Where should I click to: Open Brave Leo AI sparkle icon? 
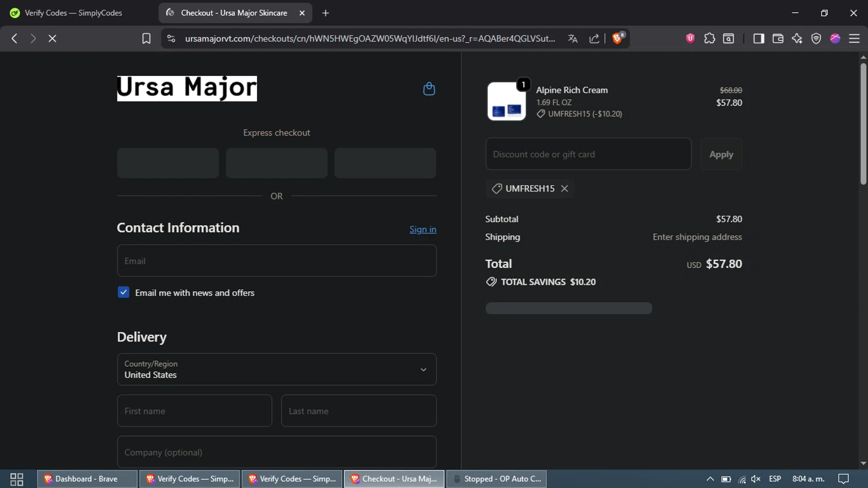point(797,38)
